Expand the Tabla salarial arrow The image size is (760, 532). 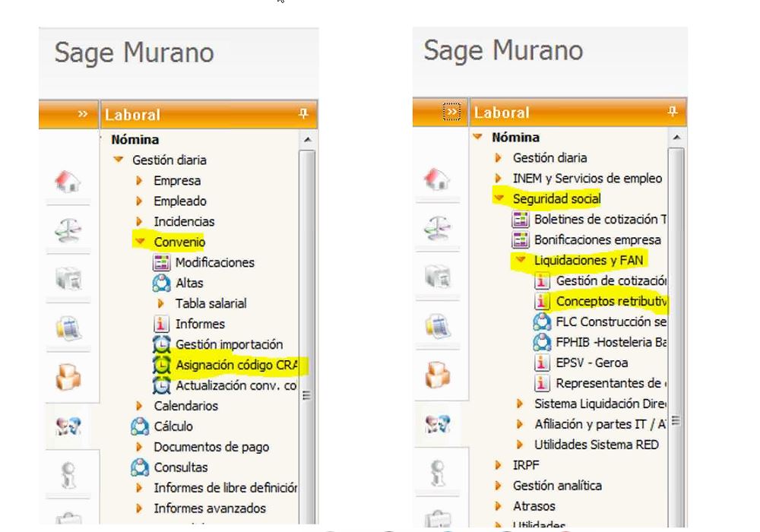[x=161, y=303]
